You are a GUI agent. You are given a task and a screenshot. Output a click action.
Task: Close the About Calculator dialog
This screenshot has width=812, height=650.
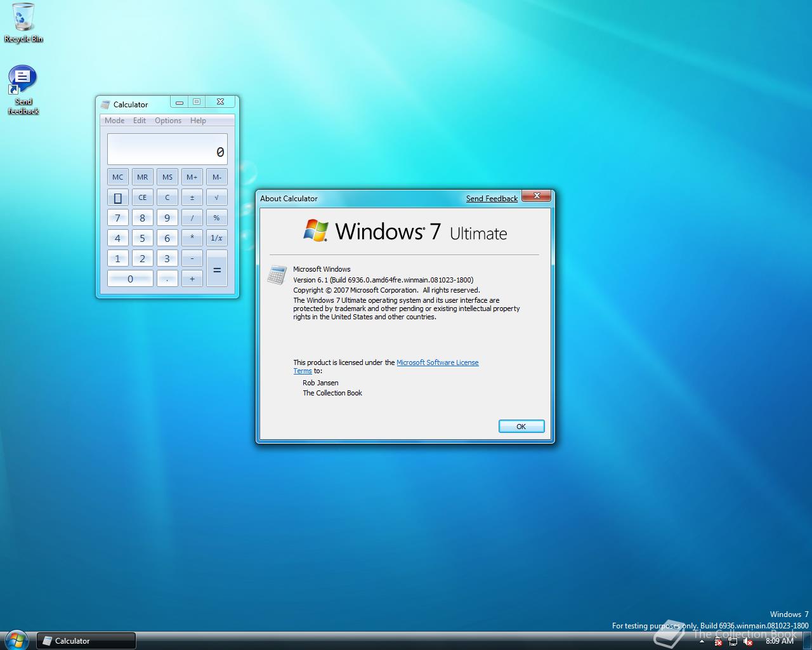[537, 196]
